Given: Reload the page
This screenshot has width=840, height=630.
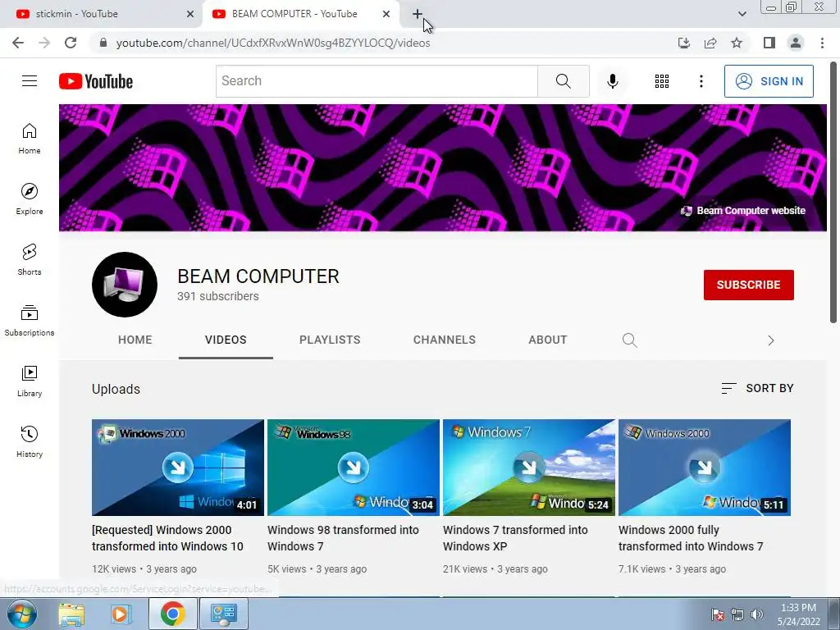Looking at the screenshot, I should click(x=71, y=43).
